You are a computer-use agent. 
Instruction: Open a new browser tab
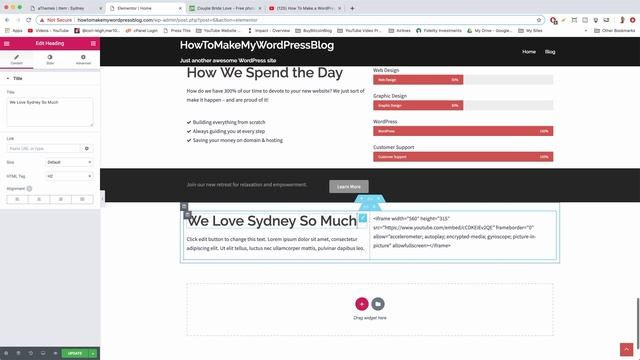[x=352, y=8]
